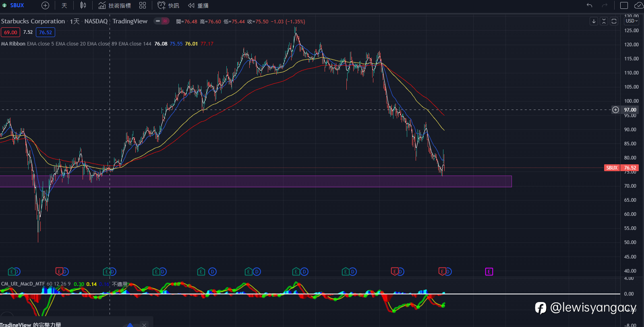
Task: Click the undo arrow icon
Action: click(589, 6)
